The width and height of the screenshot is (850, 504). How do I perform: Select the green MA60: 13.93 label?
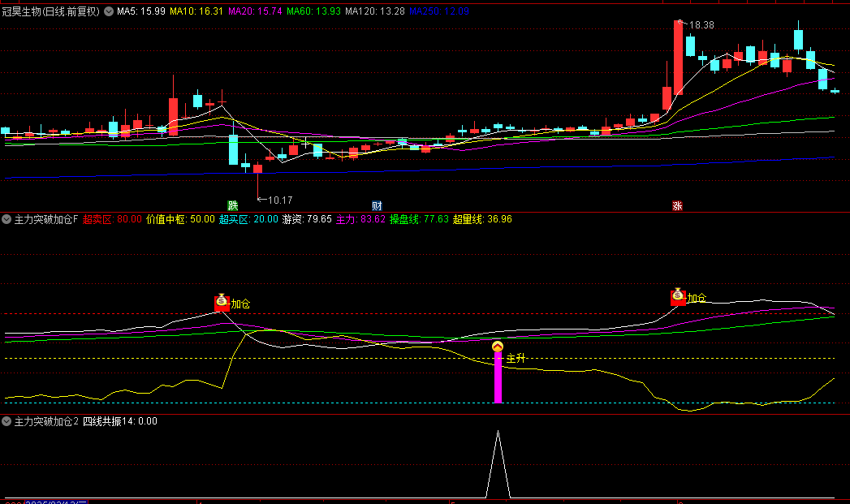coord(313,11)
